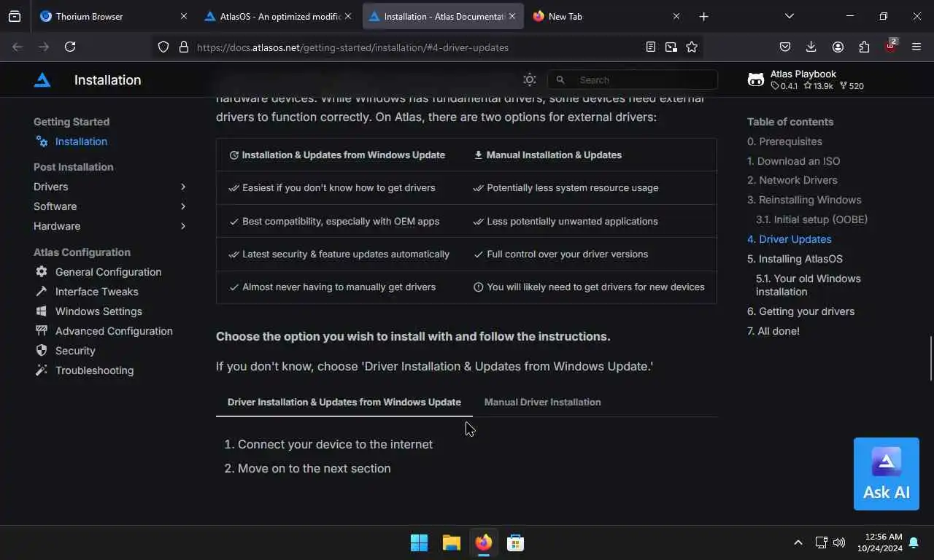Open Microsoft Store from taskbar
Viewport: 934px width, 560px height.
pyautogui.click(x=516, y=542)
